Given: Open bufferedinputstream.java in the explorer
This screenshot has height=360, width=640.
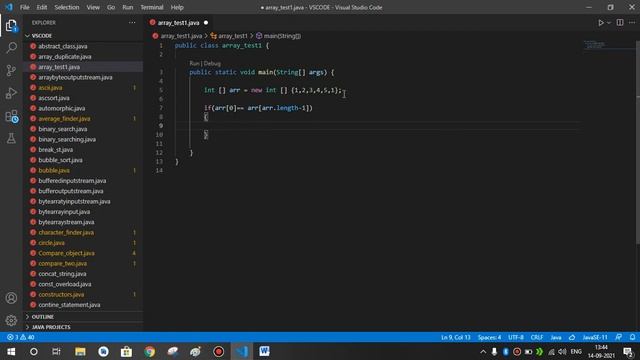Looking at the screenshot, I should 72,181.
